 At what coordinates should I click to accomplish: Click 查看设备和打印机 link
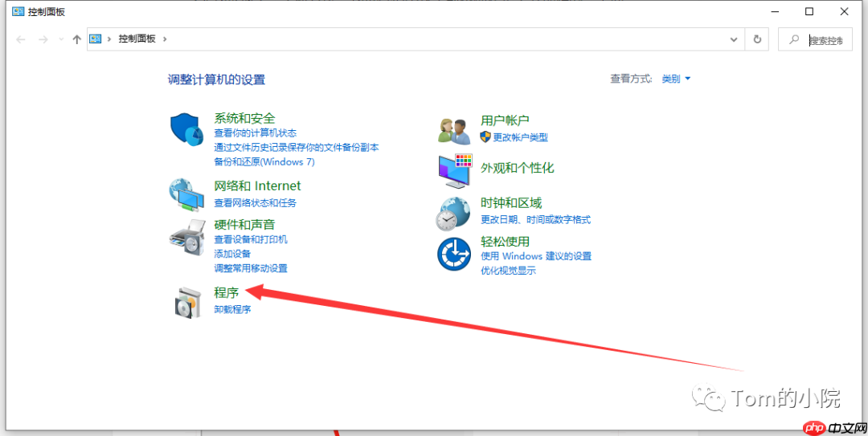(251, 239)
